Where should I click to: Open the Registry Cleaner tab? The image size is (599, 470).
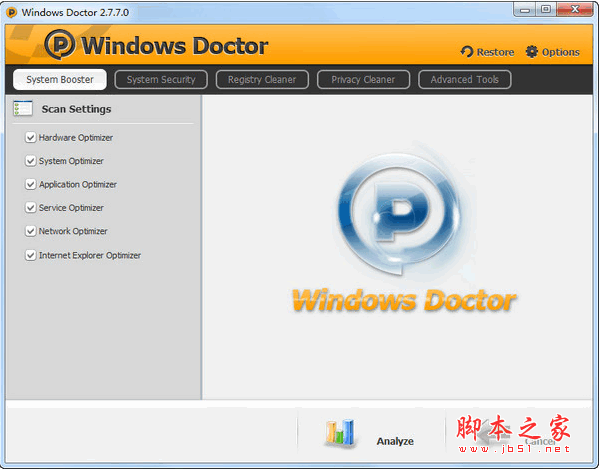coord(262,79)
